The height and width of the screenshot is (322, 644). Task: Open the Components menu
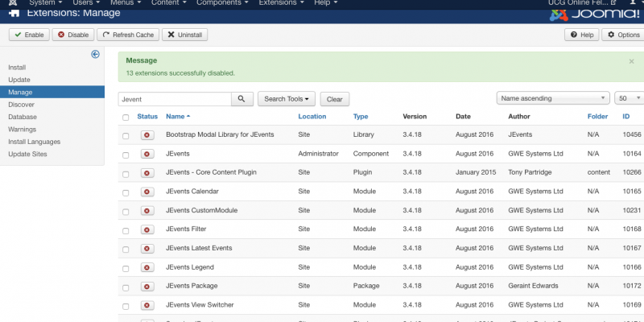click(x=223, y=3)
